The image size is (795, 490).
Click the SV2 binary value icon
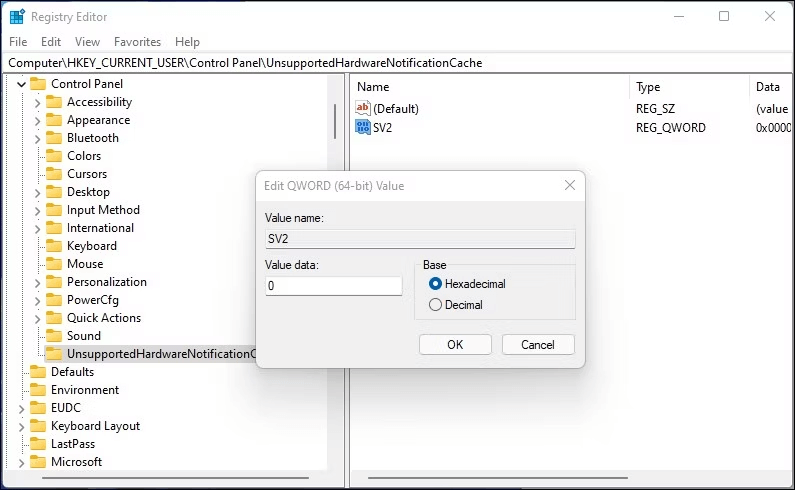(x=363, y=127)
